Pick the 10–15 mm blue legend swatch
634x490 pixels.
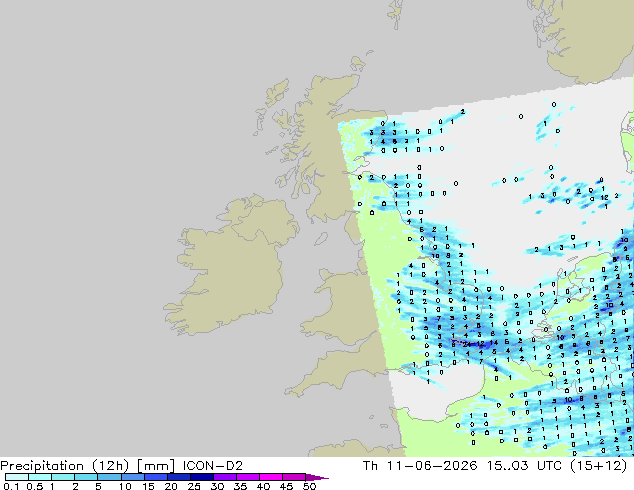coord(132,477)
